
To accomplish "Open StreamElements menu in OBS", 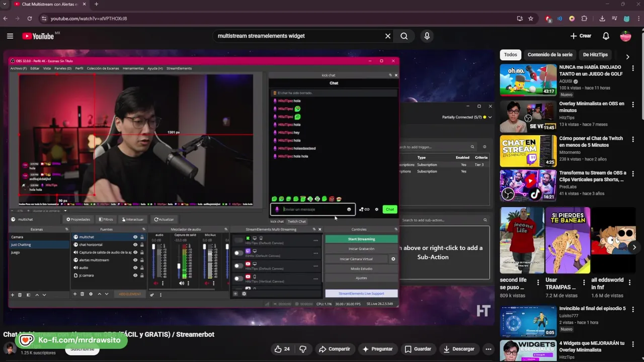I will (179, 68).
